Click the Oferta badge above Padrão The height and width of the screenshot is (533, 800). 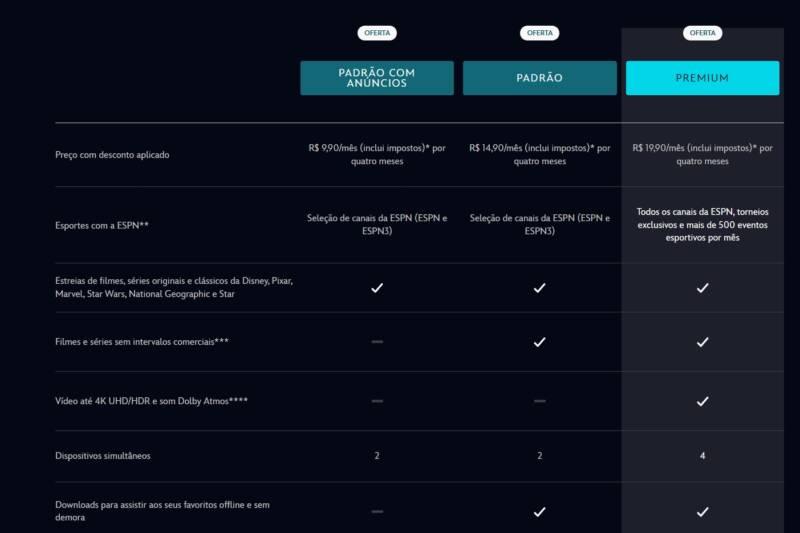pyautogui.click(x=539, y=33)
